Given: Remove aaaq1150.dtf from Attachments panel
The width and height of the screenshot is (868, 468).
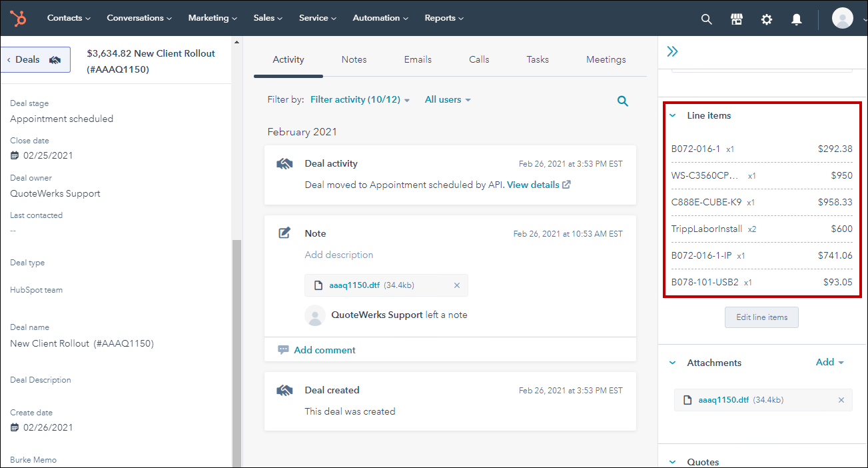Looking at the screenshot, I should coord(841,400).
